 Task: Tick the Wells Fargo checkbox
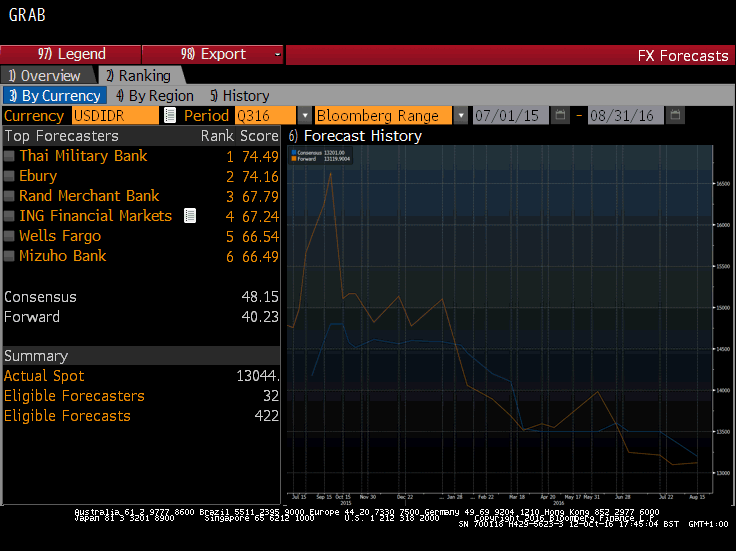click(x=9, y=236)
